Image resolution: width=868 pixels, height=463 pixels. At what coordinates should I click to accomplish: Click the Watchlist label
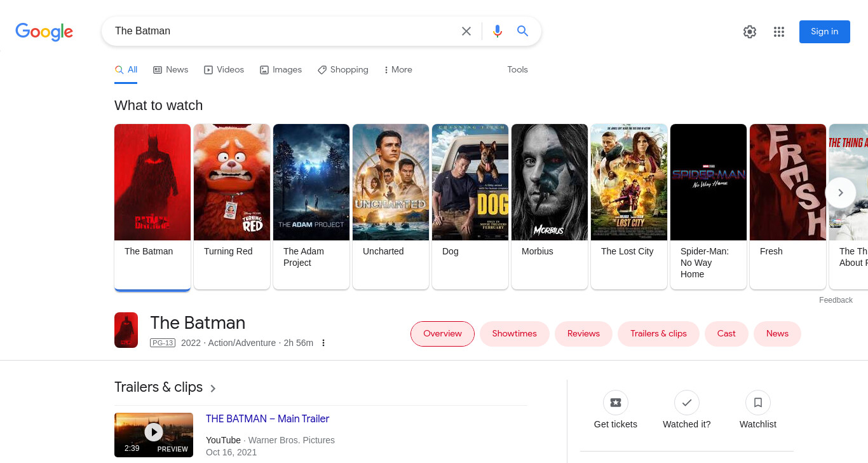coord(758,424)
